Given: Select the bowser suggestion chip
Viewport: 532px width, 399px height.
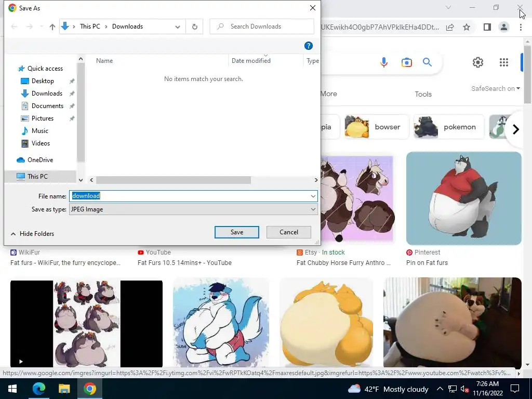Looking at the screenshot, I should point(376,127).
